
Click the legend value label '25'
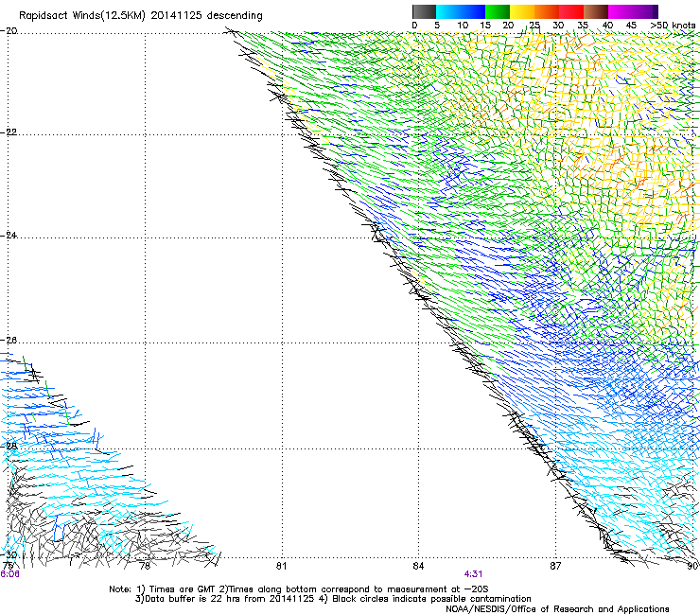534,26
